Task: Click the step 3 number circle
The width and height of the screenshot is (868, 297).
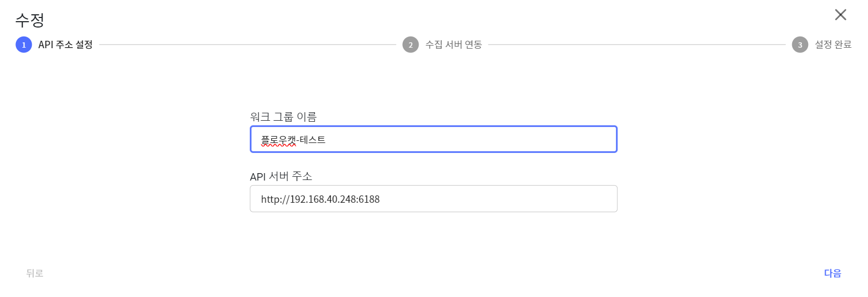Action: coord(800,45)
